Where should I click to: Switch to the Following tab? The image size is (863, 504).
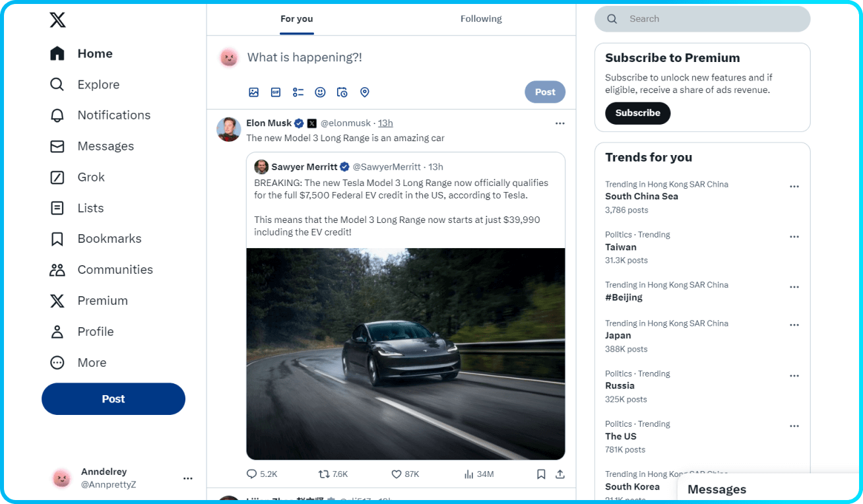pos(481,18)
